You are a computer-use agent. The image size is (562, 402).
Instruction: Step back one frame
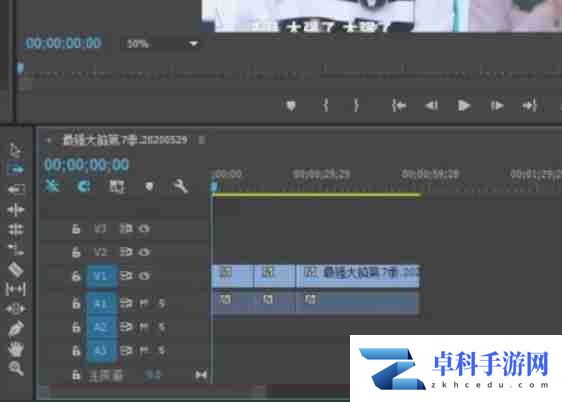pyautogui.click(x=431, y=106)
